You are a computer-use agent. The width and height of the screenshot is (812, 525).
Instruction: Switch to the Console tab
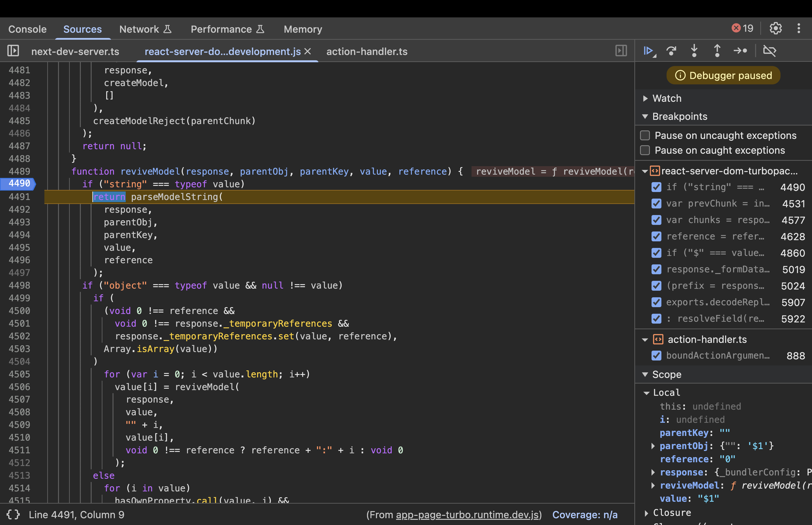pyautogui.click(x=27, y=29)
